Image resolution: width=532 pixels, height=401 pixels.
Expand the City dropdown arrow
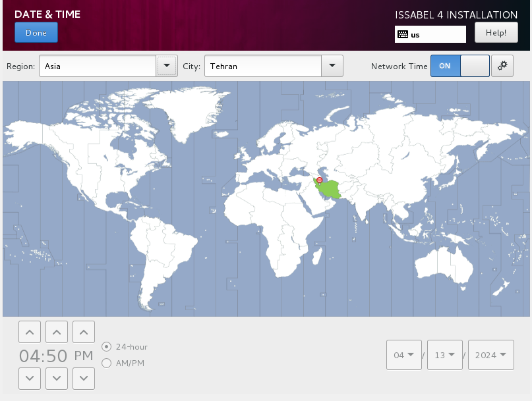[x=332, y=66]
